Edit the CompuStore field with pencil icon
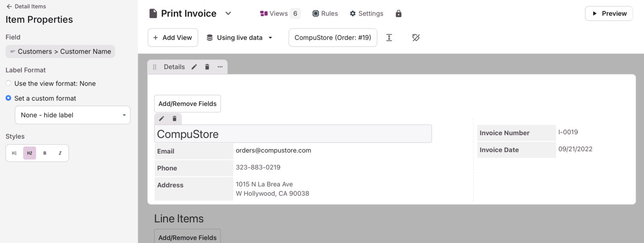 click(161, 119)
